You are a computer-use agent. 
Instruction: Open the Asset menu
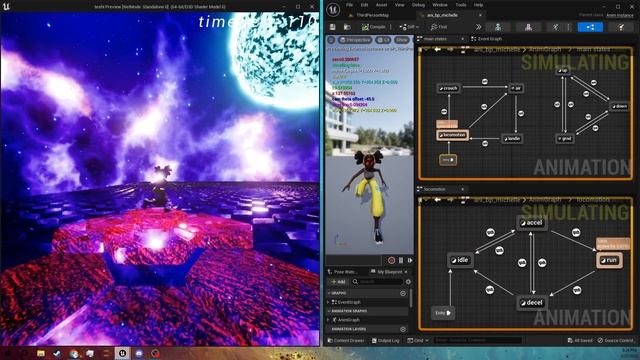[381, 5]
